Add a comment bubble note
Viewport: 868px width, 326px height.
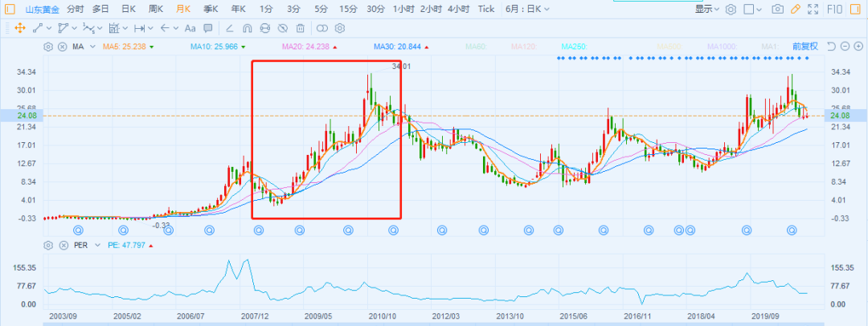click(208, 27)
